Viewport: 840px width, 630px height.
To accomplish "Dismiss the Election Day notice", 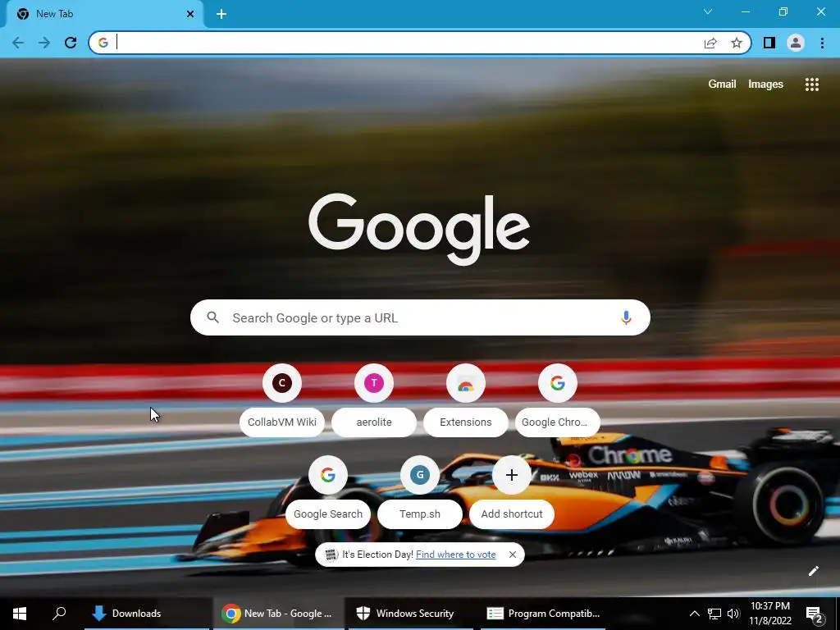I will pos(513,555).
